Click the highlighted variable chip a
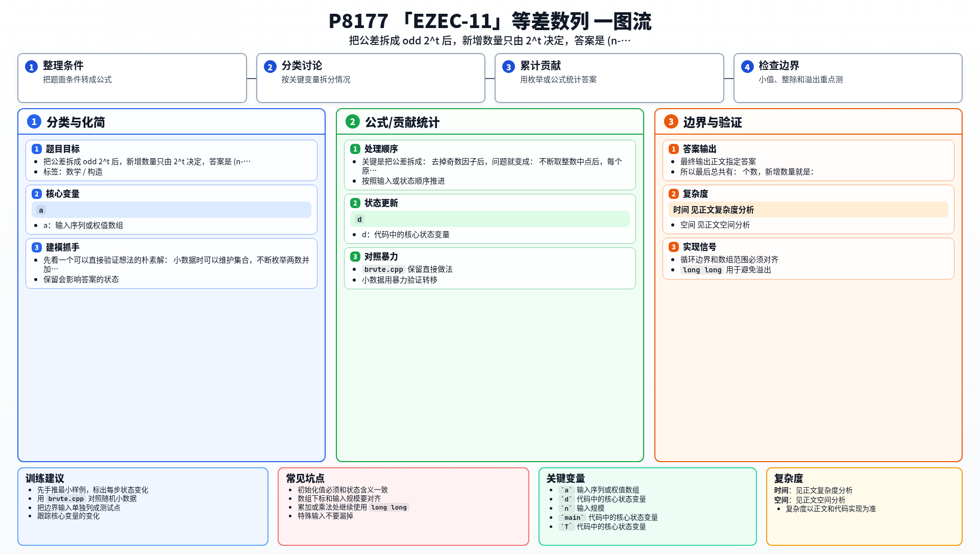This screenshot has height=555, width=980. click(41, 210)
